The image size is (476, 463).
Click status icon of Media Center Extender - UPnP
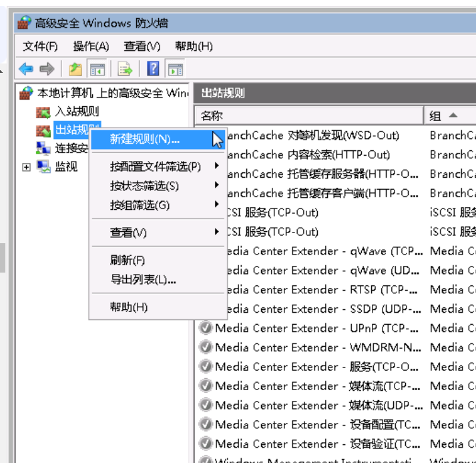[206, 328]
